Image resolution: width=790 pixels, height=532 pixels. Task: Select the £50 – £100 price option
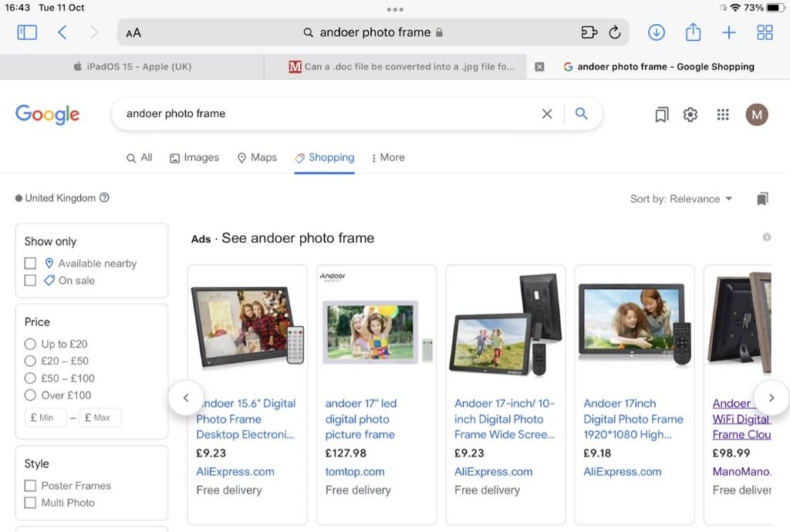[x=30, y=378]
